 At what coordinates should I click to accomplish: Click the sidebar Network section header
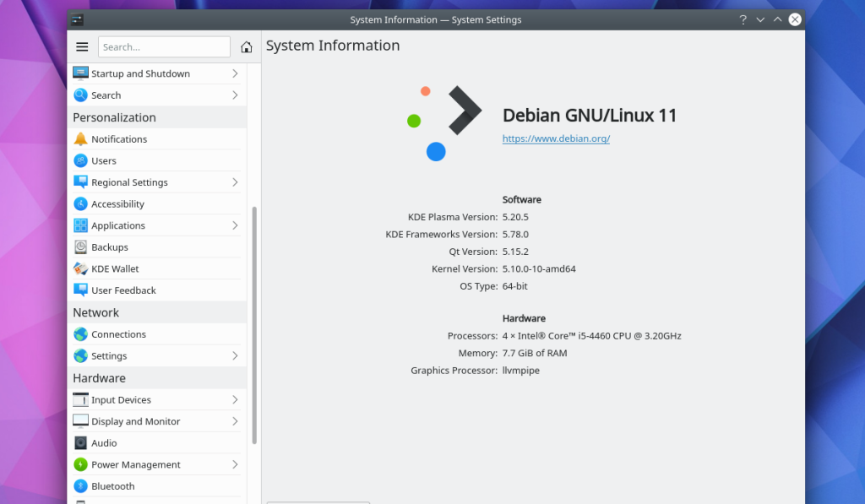pyautogui.click(x=157, y=312)
